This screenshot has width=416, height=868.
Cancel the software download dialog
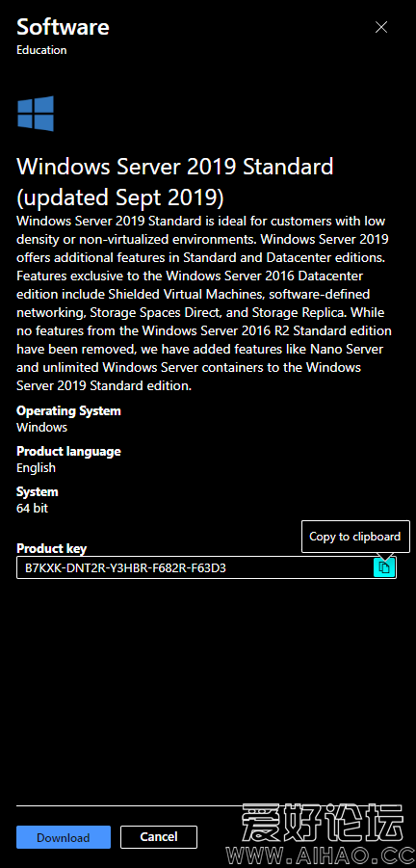[x=159, y=837]
